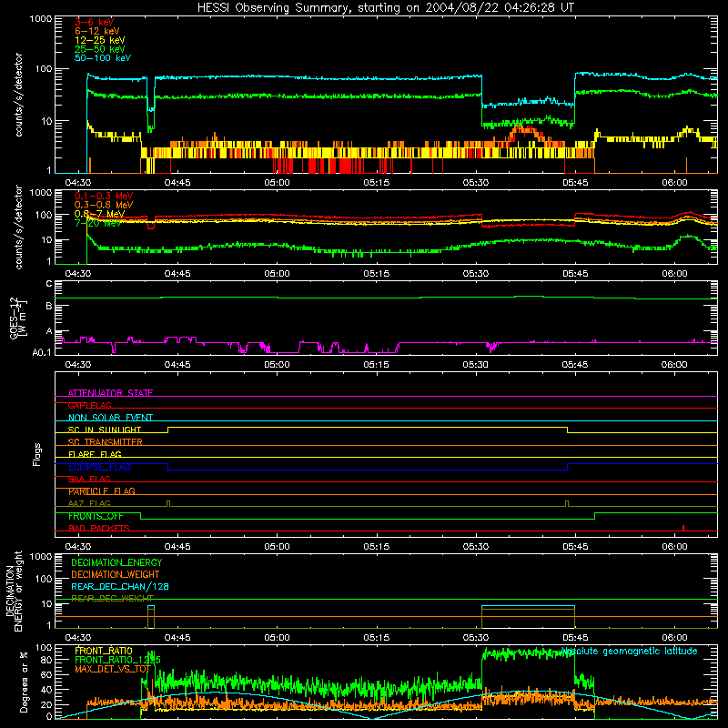Click the vertical Flags axis label
Image resolution: width=728 pixels, height=728 pixels.
[37, 455]
